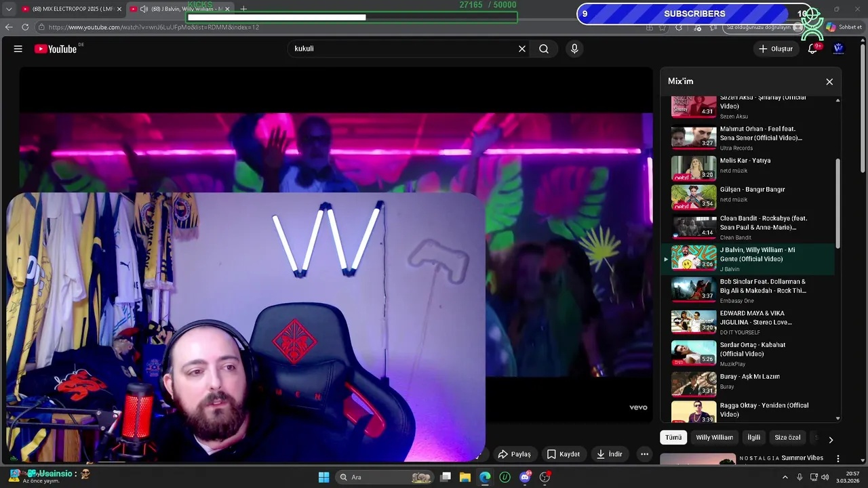This screenshot has height=488, width=868.
Task: Reload the YouTube page
Action: coord(25,27)
